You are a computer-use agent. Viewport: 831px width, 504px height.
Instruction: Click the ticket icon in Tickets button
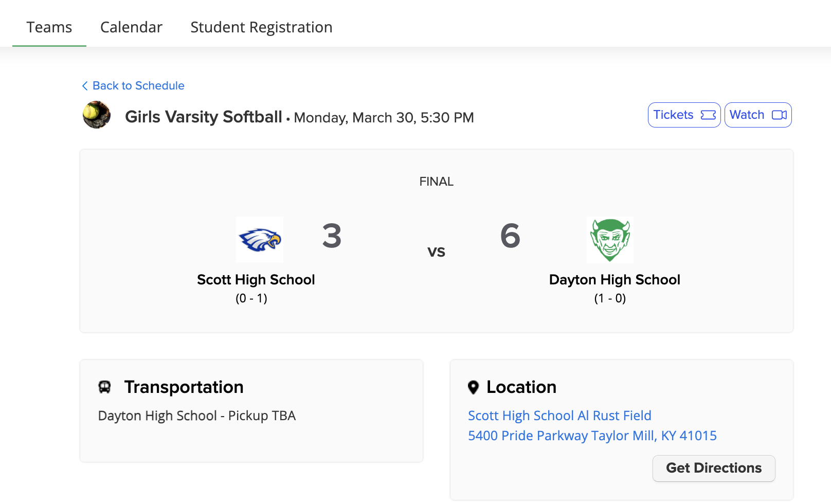(708, 115)
